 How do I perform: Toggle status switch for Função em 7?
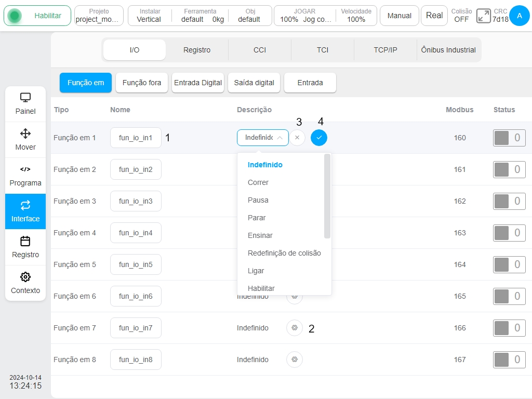coord(509,328)
